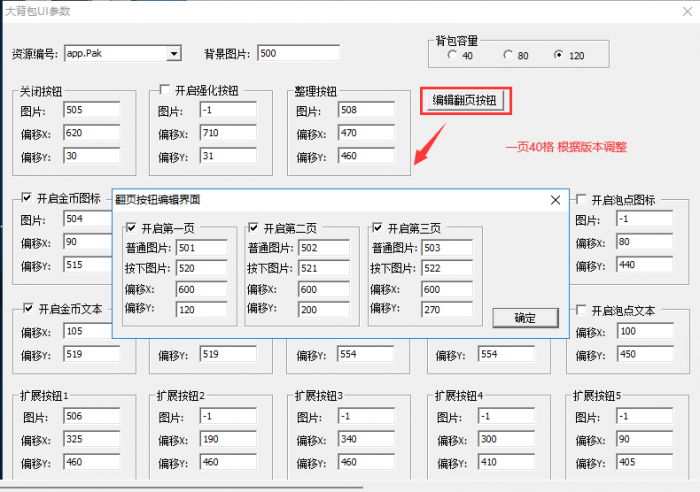
Task: Click 第一页 普通图片 field showing 501
Action: (200, 248)
